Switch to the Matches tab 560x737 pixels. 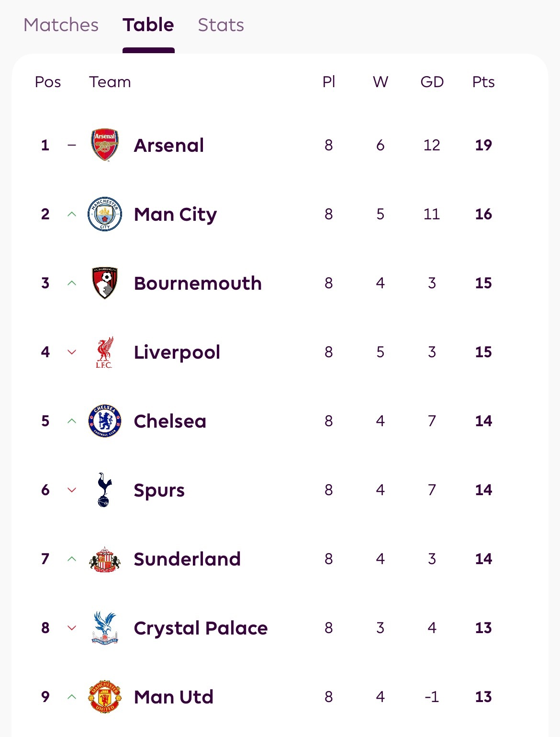pos(61,25)
